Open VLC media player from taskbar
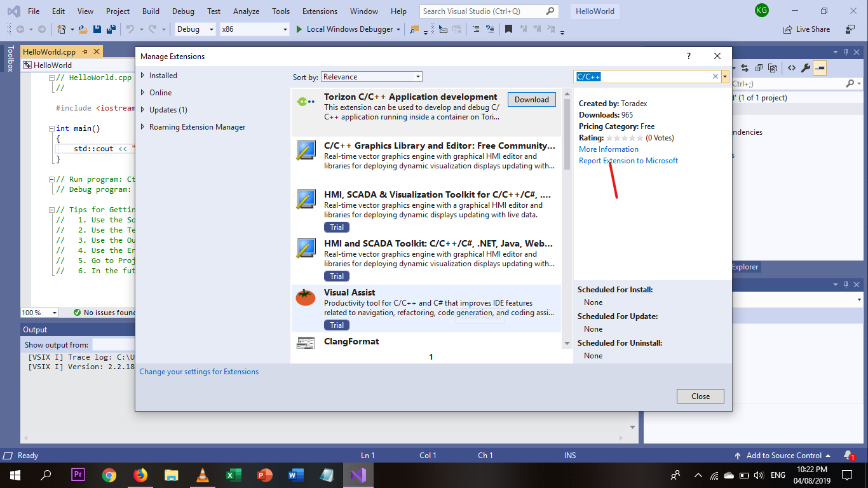Image resolution: width=868 pixels, height=488 pixels. click(203, 475)
